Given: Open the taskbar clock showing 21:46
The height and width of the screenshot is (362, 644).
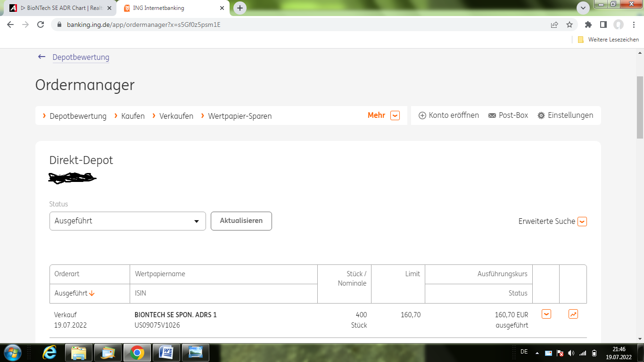Looking at the screenshot, I should tap(619, 353).
